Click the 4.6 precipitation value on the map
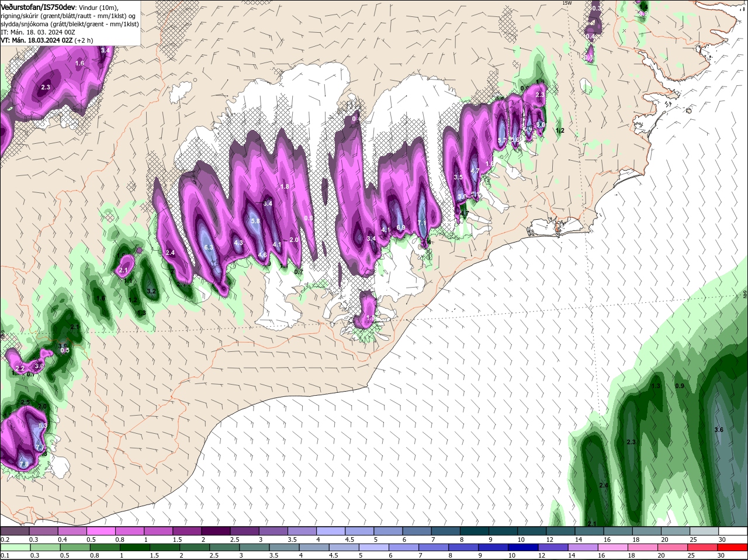The height and width of the screenshot is (560, 748). [262, 255]
